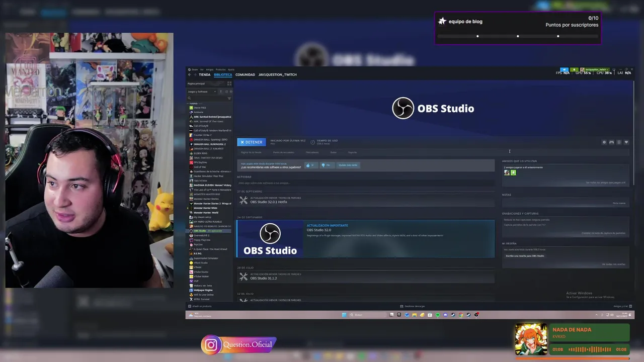
Task: Add OBS Studio to favorites heart icon
Action: tap(626, 142)
